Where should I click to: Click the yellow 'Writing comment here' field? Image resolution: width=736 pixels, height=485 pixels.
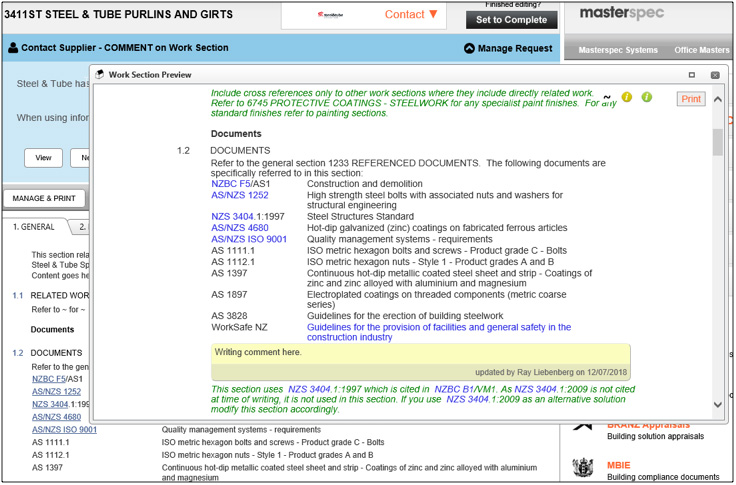(x=420, y=353)
